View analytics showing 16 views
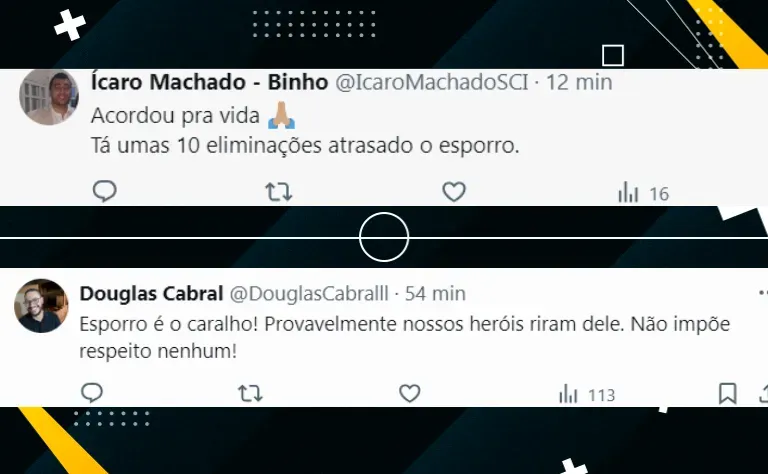Image resolution: width=768 pixels, height=474 pixels. point(643,193)
